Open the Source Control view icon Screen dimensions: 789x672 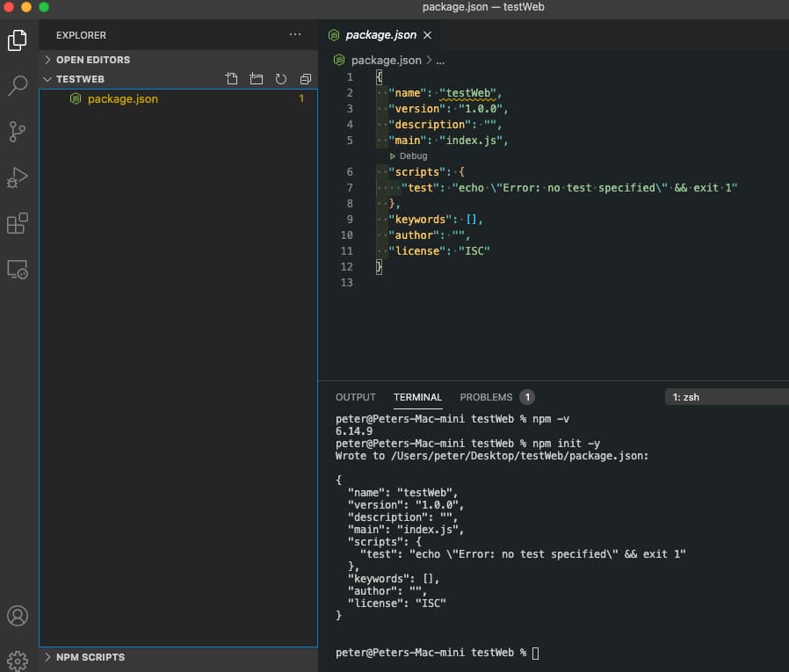(18, 132)
